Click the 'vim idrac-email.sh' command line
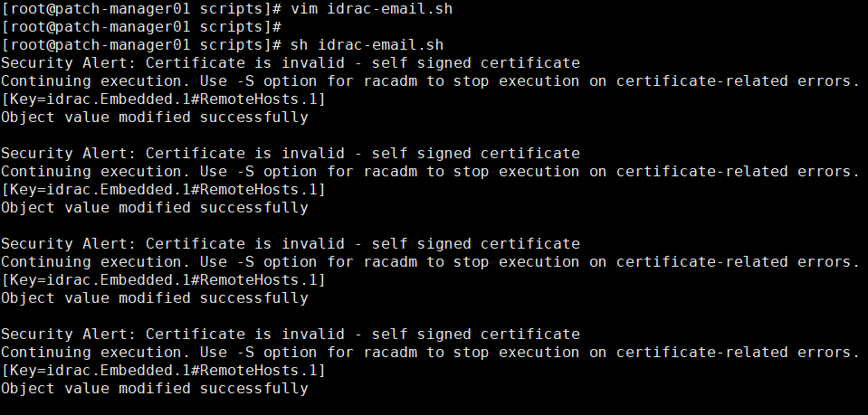The image size is (868, 415). coord(226,9)
